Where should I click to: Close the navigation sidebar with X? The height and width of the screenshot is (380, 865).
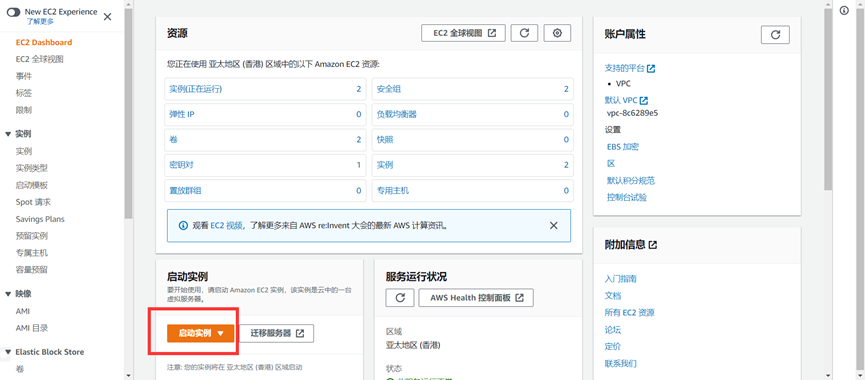(x=108, y=17)
